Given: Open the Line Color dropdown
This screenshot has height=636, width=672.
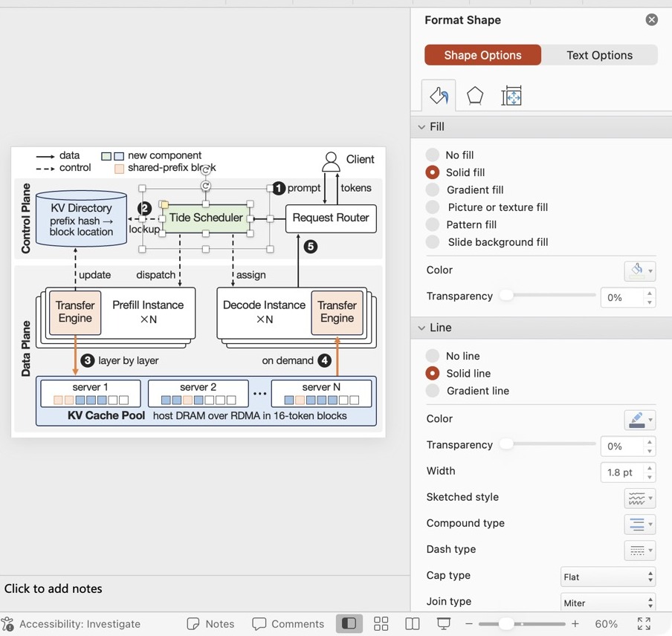Looking at the screenshot, I should 639,420.
